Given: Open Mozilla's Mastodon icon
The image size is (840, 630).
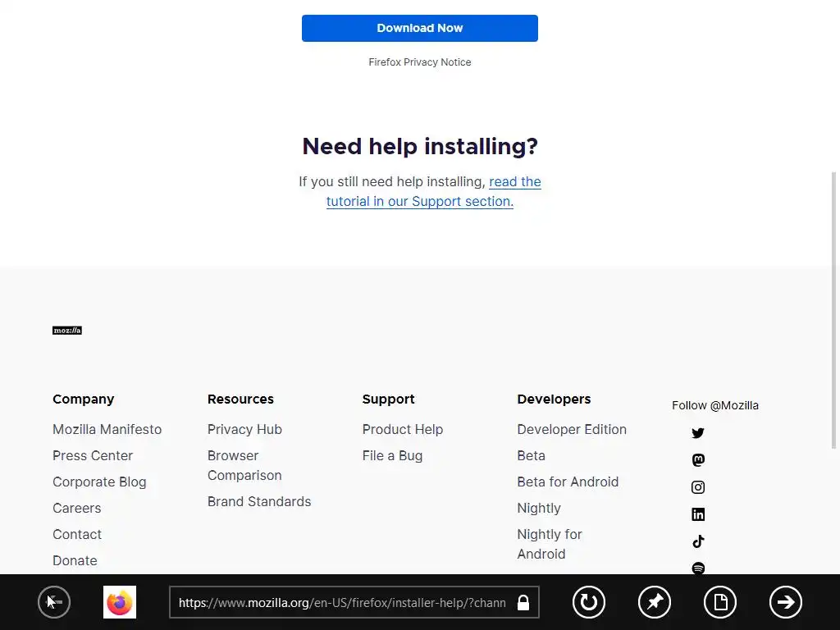Looking at the screenshot, I should tap(698, 459).
